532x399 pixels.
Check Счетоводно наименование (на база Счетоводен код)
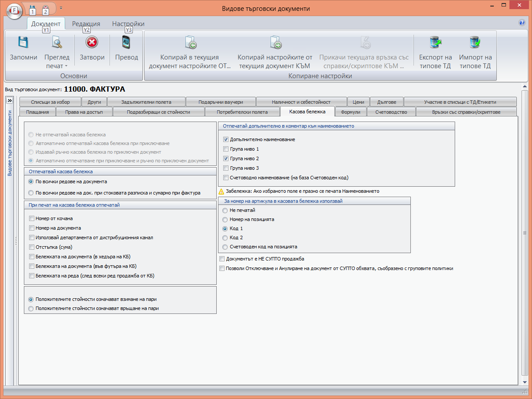click(x=226, y=178)
